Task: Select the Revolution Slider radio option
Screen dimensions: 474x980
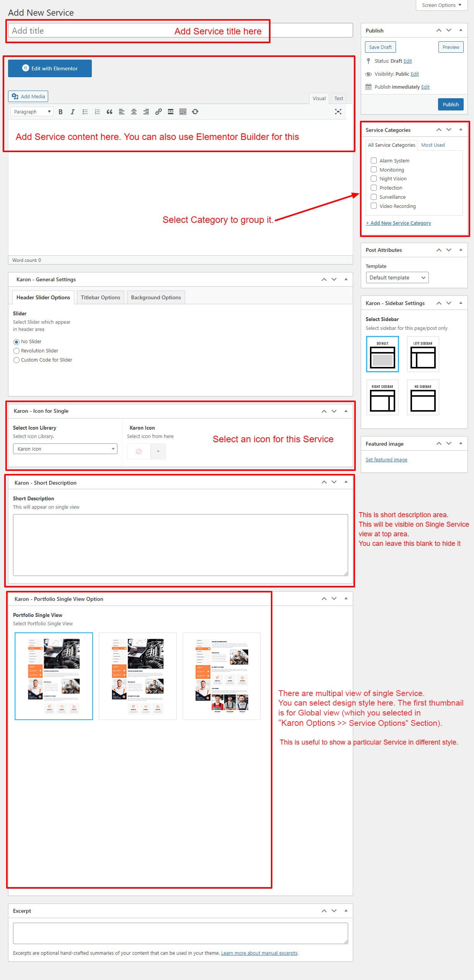Action: [x=16, y=351]
